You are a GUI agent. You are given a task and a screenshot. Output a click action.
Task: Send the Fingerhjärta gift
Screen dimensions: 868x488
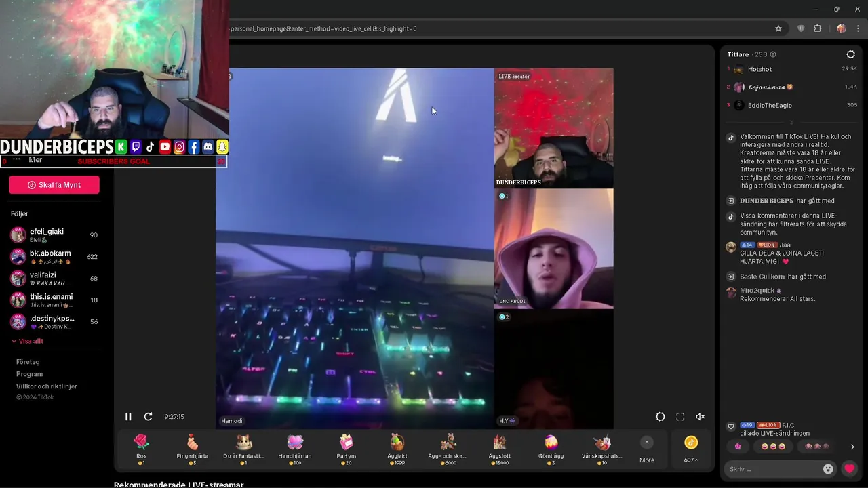click(193, 449)
